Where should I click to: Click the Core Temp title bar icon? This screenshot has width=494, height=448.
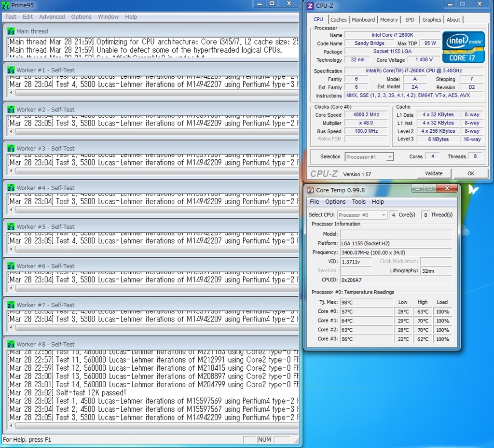click(310, 190)
